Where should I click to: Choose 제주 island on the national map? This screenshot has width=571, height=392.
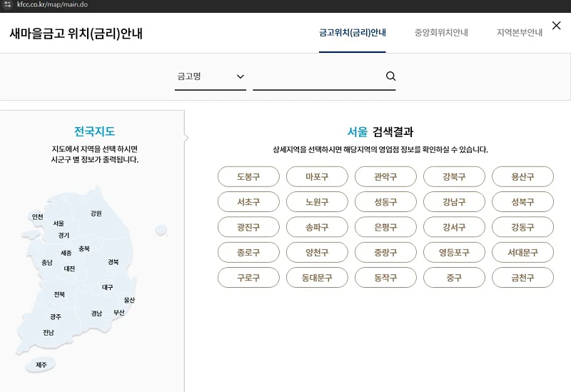pos(41,364)
